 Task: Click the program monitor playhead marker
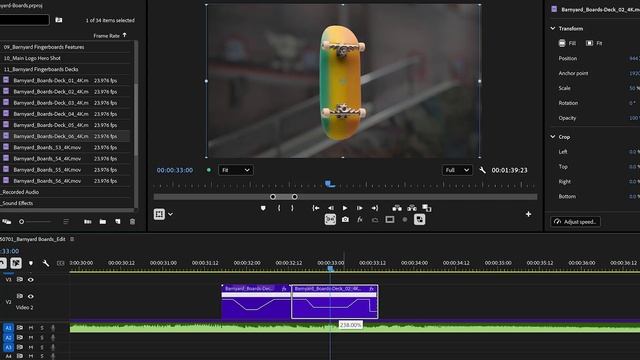(330, 184)
